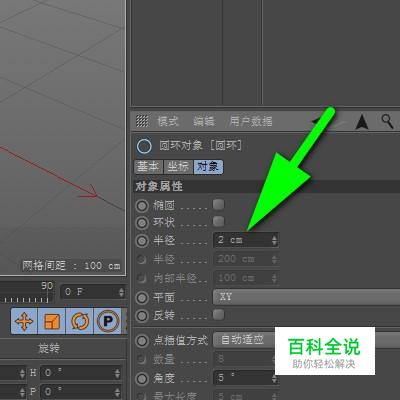Select the Move tool in the timeline toolbar

(x=24, y=321)
